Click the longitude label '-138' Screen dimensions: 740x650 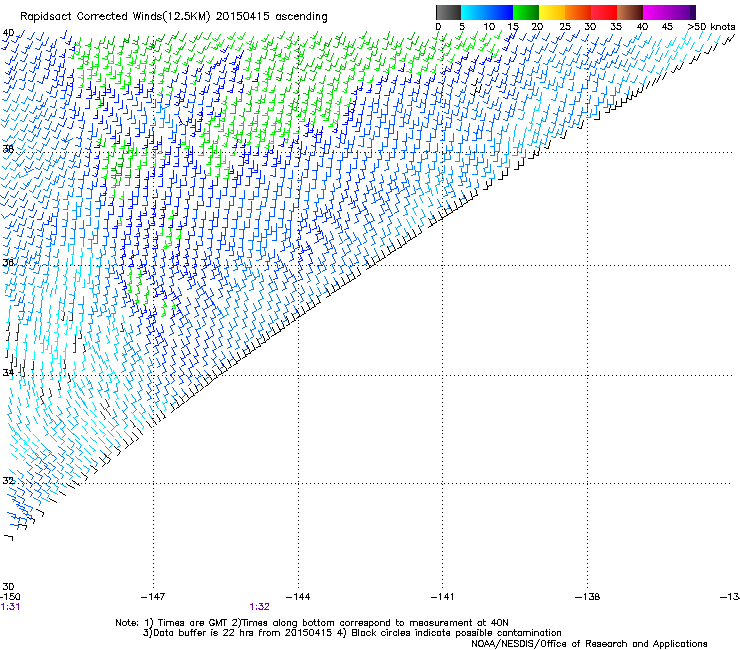point(588,597)
